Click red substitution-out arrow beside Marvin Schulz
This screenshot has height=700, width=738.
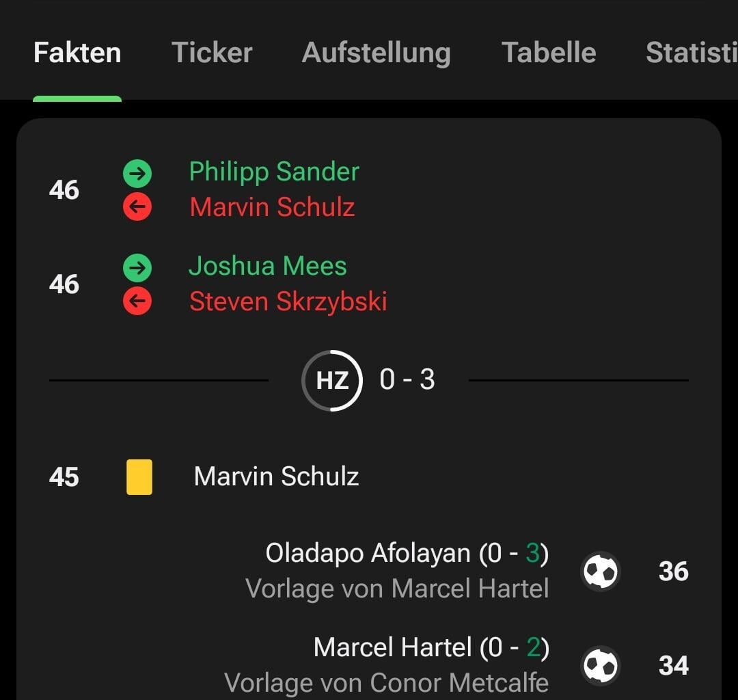137,207
